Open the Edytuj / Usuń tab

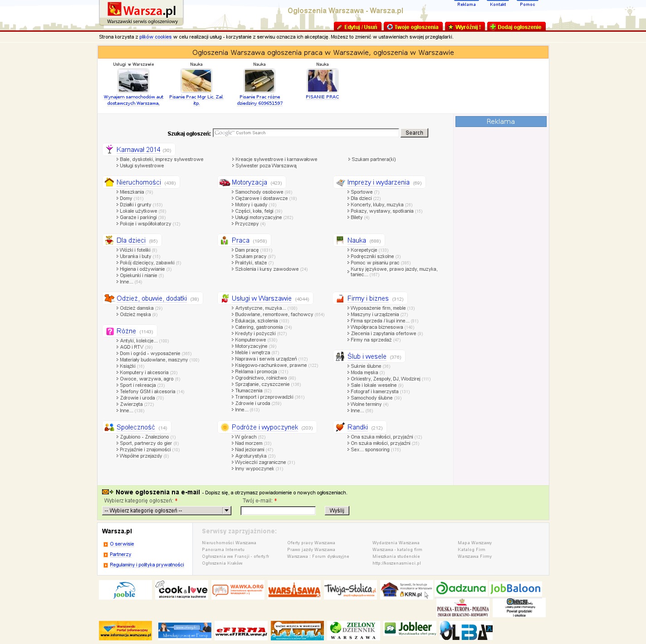[357, 27]
